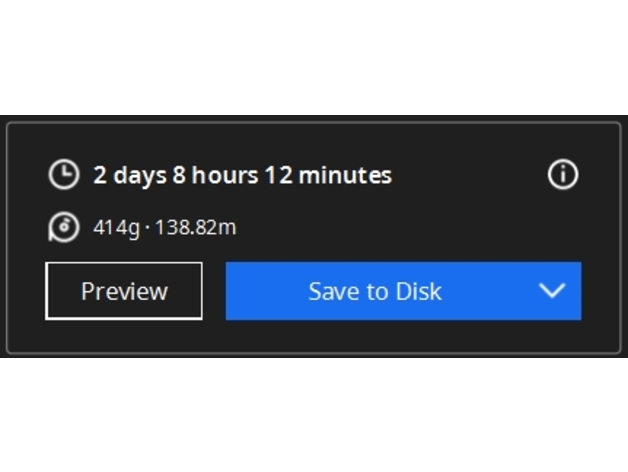Click the 414g · 138.82m material usage text
The height and width of the screenshot is (472, 628).
[165, 228]
